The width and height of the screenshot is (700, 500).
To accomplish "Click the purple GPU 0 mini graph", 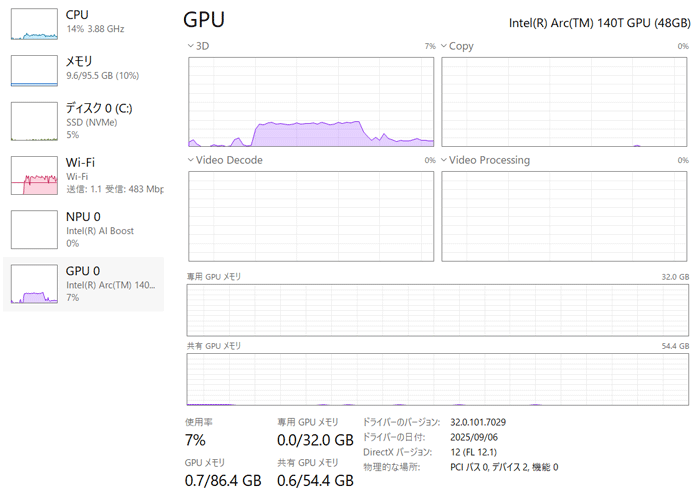I will tap(34, 284).
